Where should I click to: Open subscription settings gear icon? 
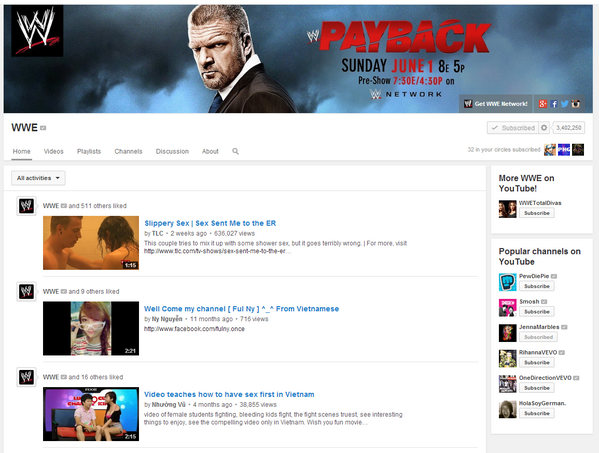click(x=544, y=128)
